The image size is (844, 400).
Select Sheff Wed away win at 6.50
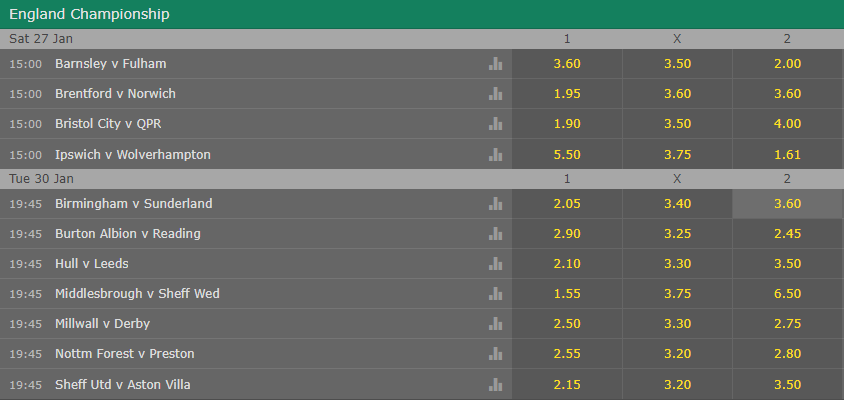[787, 293]
